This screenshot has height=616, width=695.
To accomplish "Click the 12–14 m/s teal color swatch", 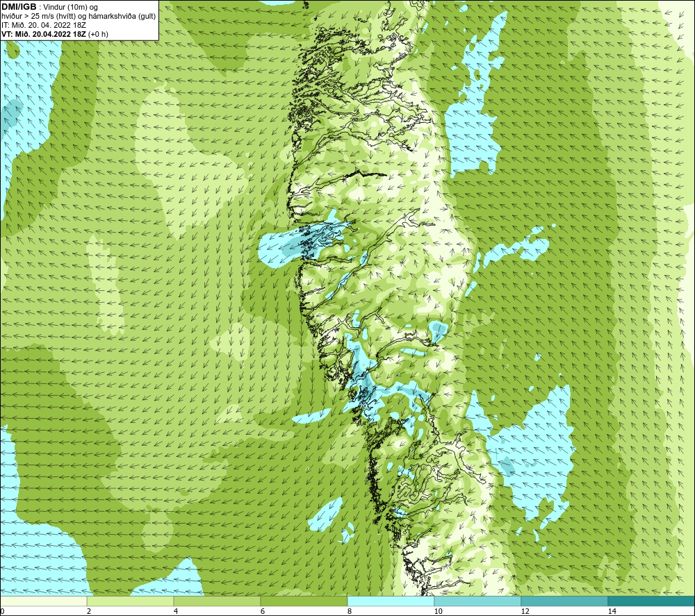I will tap(564, 601).
